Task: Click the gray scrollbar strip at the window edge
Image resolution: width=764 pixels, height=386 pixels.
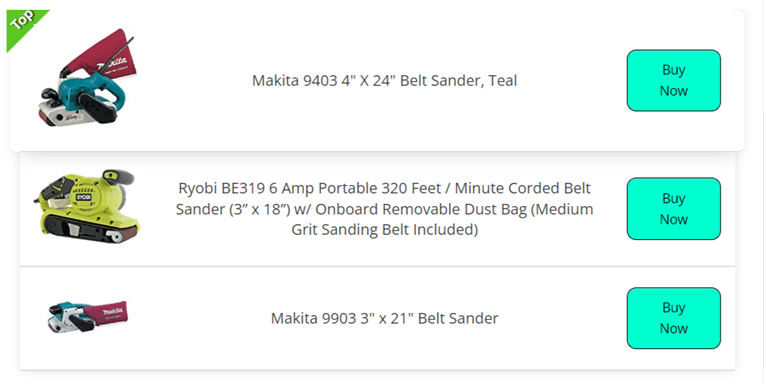Action: click(759, 193)
